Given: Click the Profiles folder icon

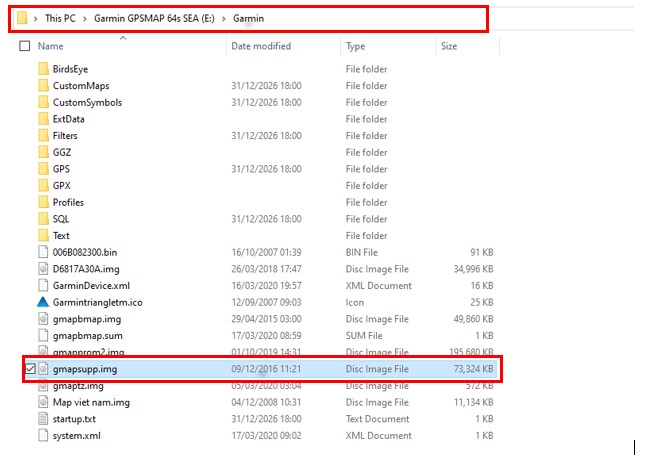Looking at the screenshot, I should click(43, 202).
